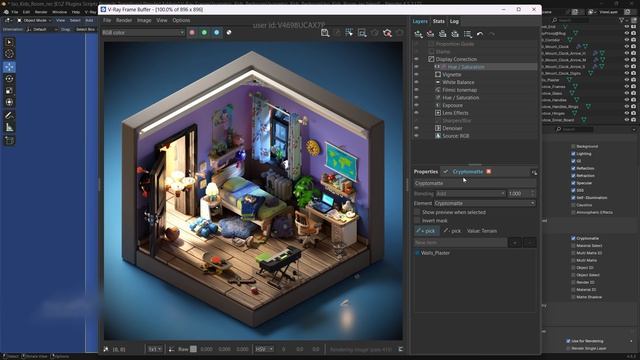This screenshot has height=360, width=640.
Task: Click the load layer preset icon
Action: 455,34
